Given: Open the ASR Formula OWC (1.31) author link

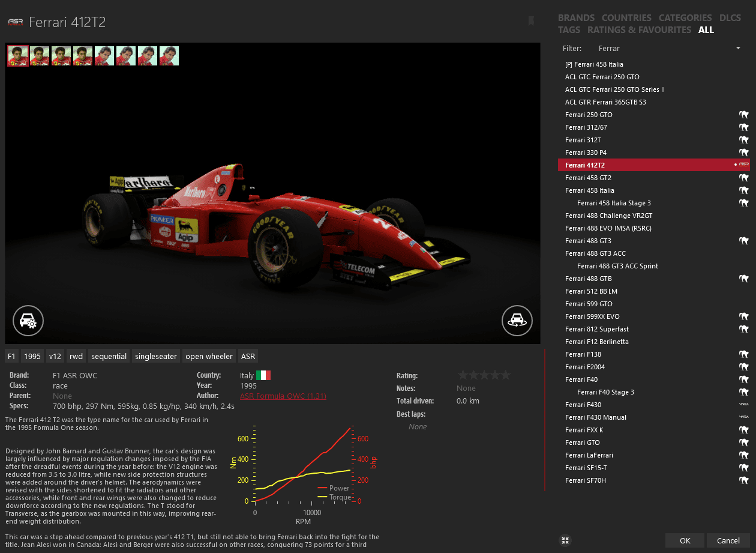Looking at the screenshot, I should click(x=283, y=396).
